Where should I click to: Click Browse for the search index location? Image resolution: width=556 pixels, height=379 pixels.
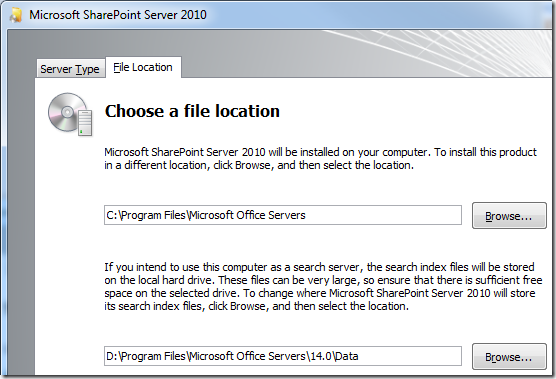[509, 356]
